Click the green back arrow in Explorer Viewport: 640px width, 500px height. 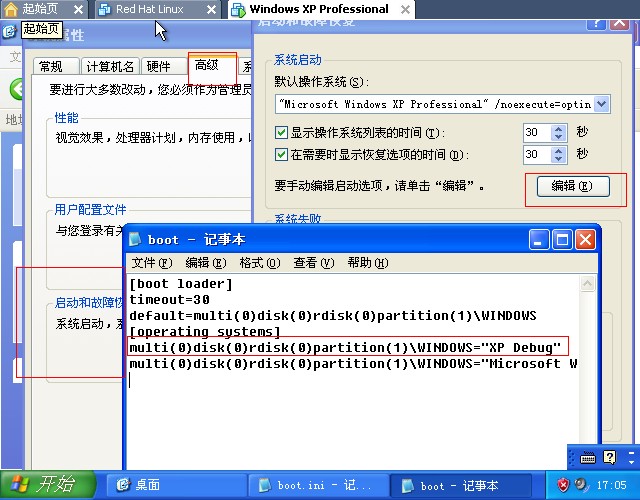[16, 89]
